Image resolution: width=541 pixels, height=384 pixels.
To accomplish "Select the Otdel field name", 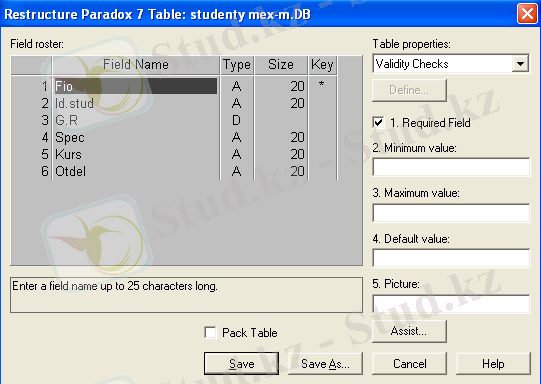I will [70, 171].
